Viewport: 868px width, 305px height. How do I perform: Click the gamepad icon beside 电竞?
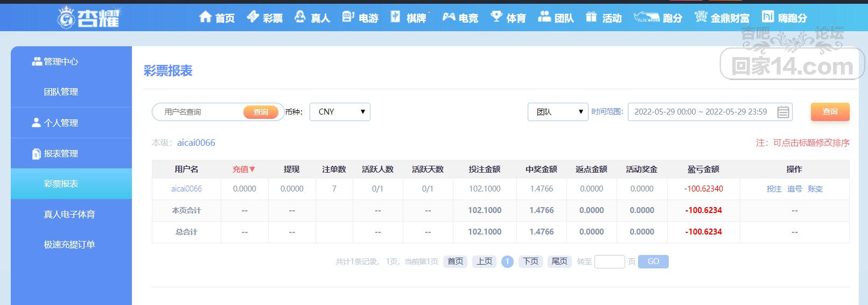point(449,17)
